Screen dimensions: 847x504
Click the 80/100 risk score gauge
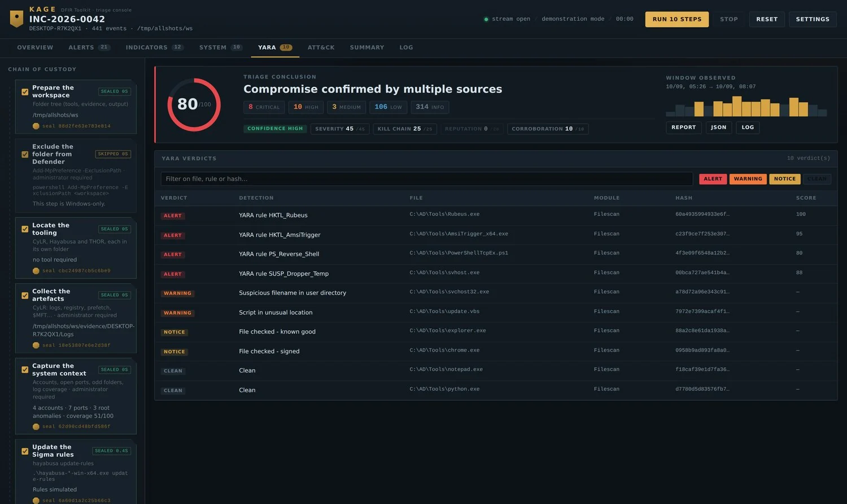(194, 104)
